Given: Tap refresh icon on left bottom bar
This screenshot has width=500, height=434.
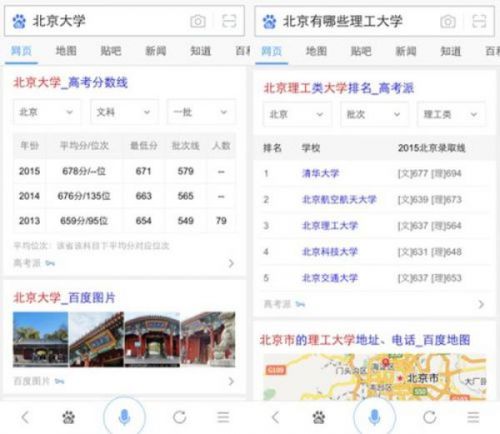Looking at the screenshot, I should tap(180, 417).
